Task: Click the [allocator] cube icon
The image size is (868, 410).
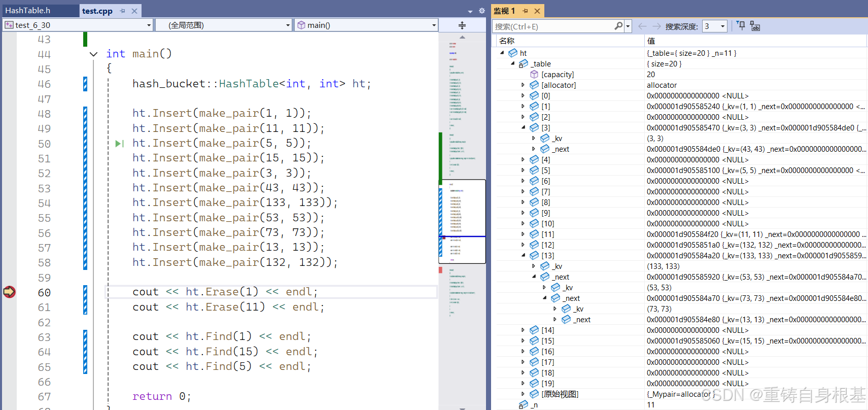Action: coord(534,85)
